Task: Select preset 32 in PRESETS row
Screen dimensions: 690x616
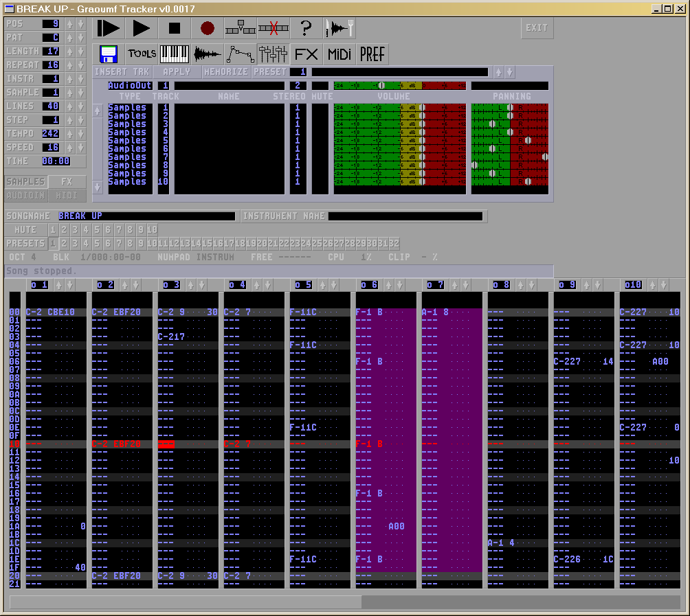Action: pyautogui.click(x=394, y=243)
